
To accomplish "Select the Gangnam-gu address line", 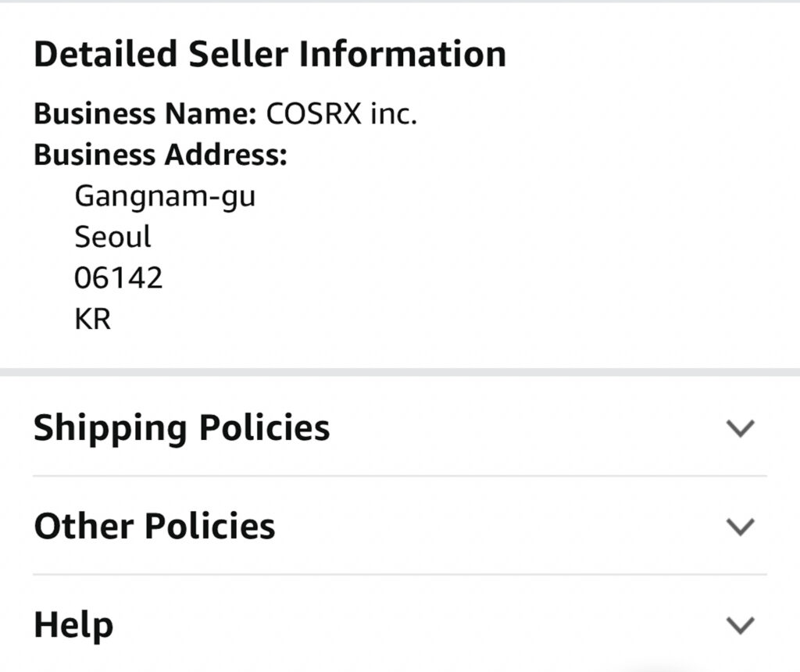I will [x=165, y=196].
